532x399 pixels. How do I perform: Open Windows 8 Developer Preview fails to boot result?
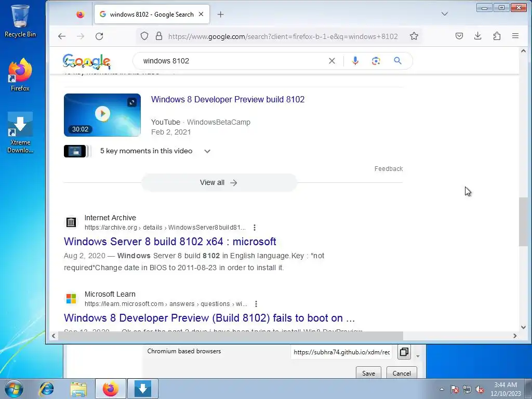209,318
